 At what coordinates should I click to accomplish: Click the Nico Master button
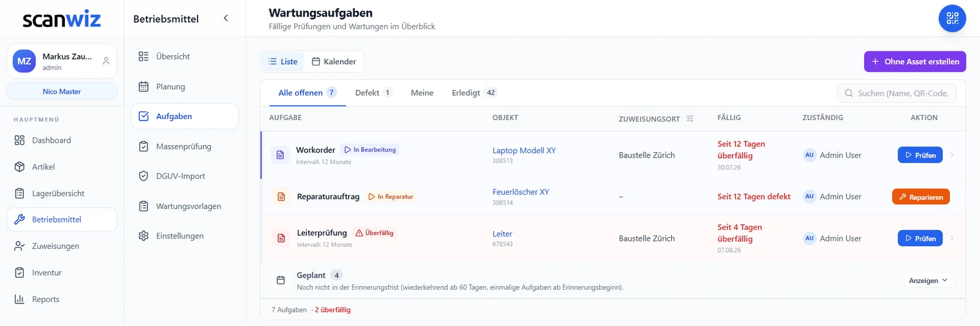pos(62,91)
